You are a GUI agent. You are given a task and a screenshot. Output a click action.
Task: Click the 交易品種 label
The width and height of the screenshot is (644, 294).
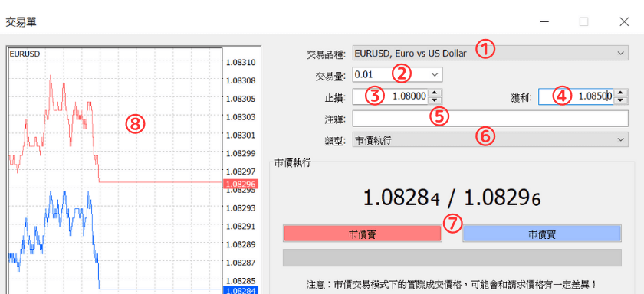tap(327, 54)
